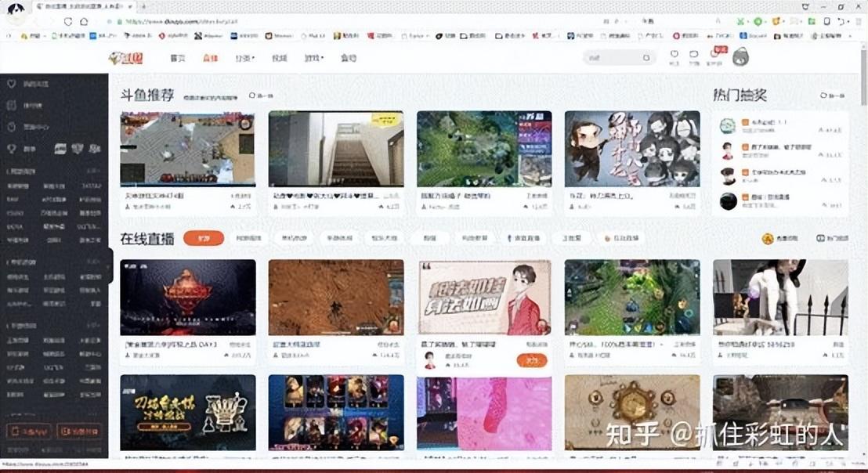
Task: Reload the page with the browser refresh button
Action: (68, 22)
